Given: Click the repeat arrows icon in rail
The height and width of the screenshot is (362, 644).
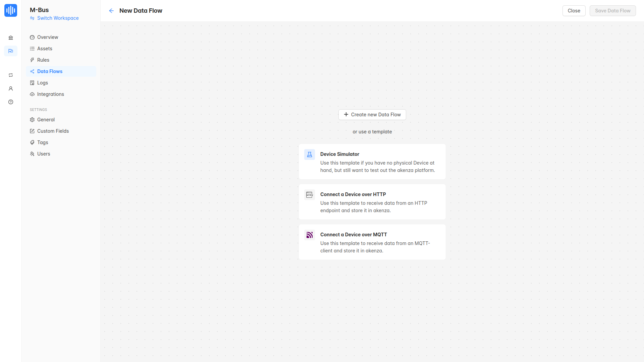Looking at the screenshot, I should click(x=11, y=75).
